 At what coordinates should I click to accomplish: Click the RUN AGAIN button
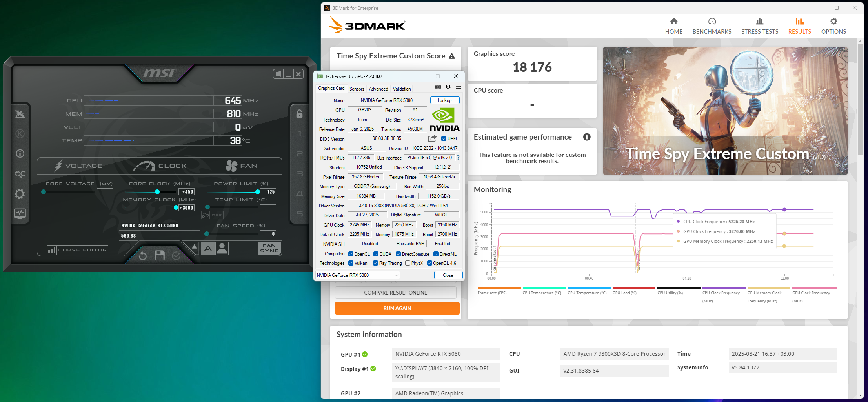point(397,308)
